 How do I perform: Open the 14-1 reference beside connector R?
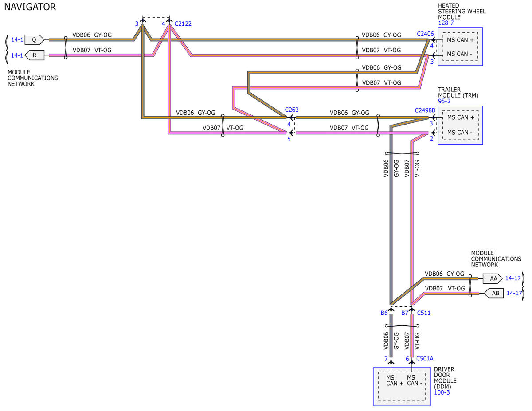pos(17,55)
